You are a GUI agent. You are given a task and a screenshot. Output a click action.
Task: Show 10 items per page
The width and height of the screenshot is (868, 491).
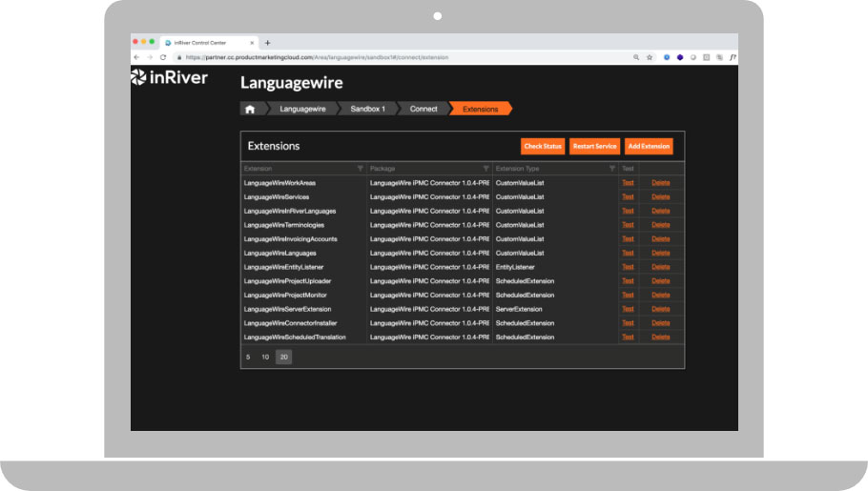click(x=265, y=357)
